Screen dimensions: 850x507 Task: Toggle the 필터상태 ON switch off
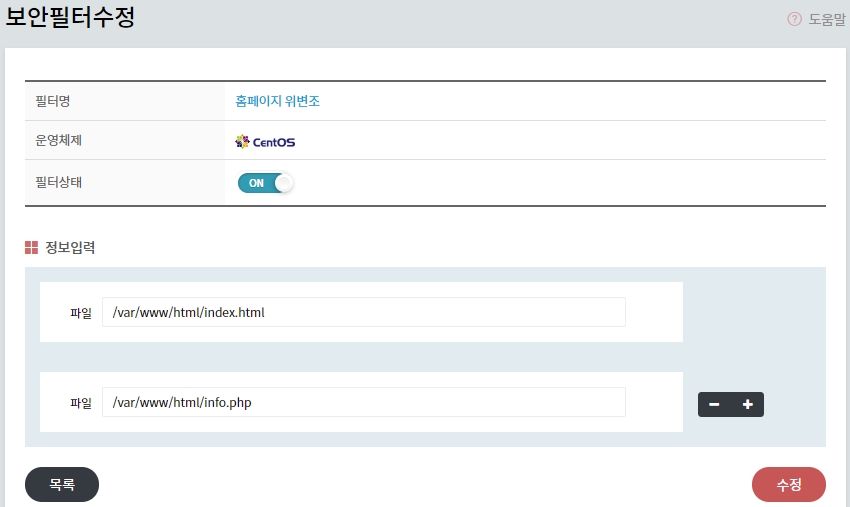tap(266, 183)
